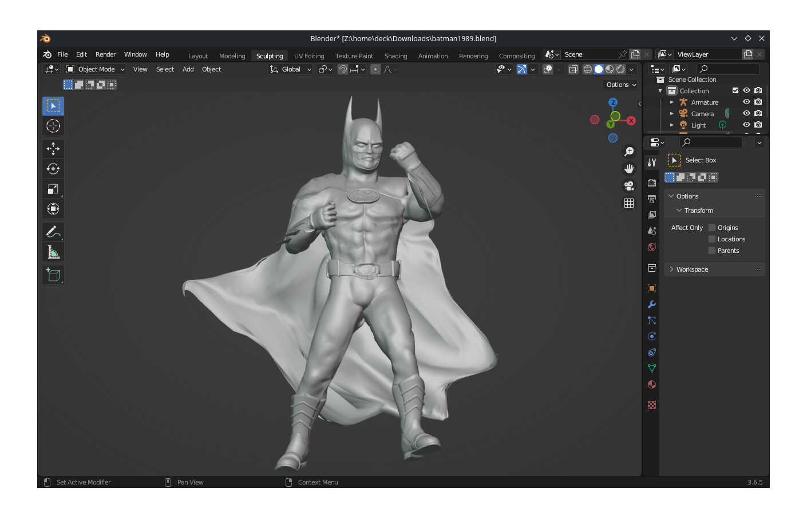Disable Armature in renders
807x532 pixels.
[x=758, y=102]
